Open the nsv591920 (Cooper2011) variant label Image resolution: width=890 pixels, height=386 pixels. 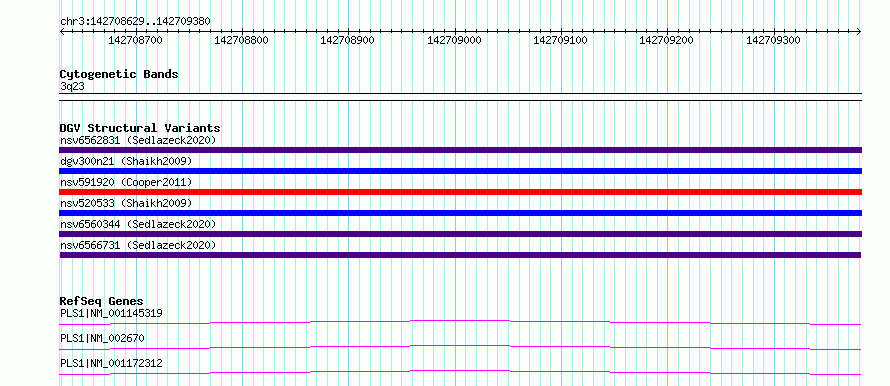pos(126,182)
